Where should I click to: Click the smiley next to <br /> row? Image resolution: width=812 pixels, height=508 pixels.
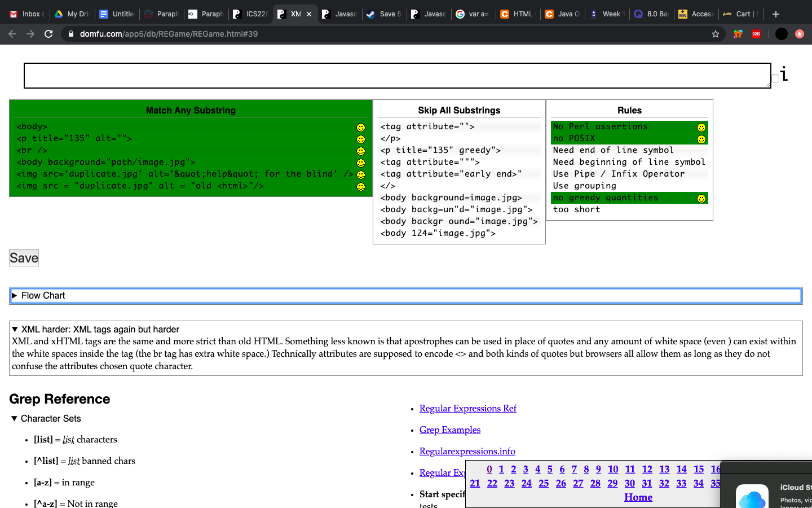pos(361,151)
